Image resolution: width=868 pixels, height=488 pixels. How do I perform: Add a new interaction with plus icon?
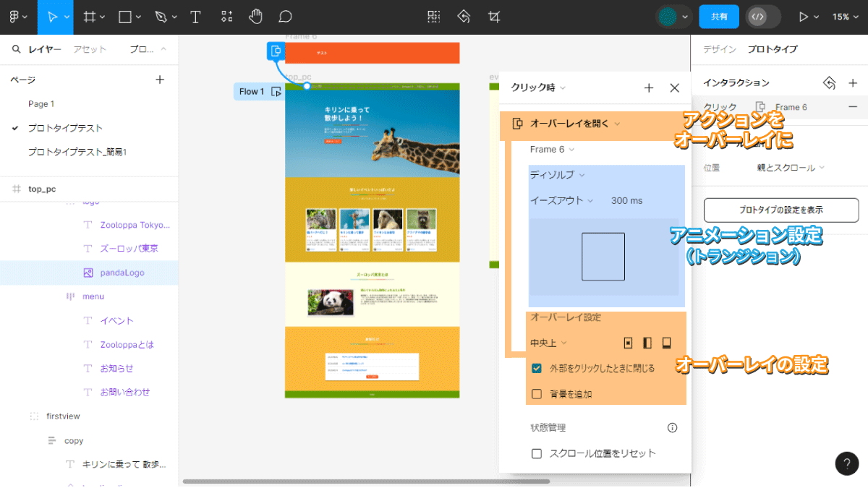(852, 83)
